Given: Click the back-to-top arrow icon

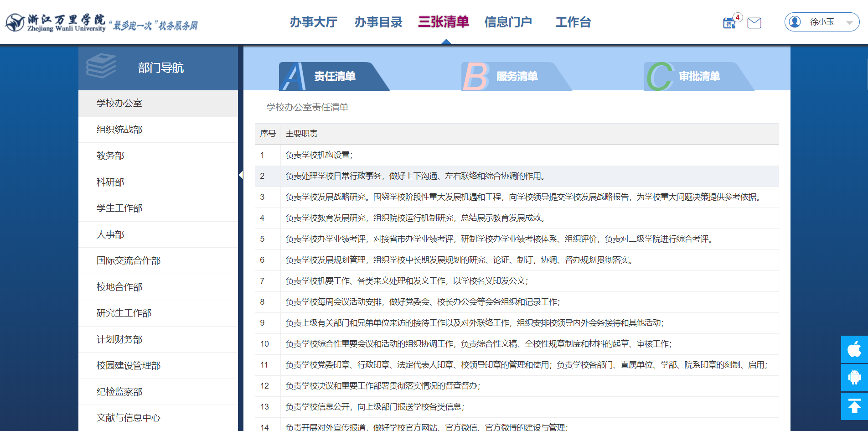Looking at the screenshot, I should 854,406.
